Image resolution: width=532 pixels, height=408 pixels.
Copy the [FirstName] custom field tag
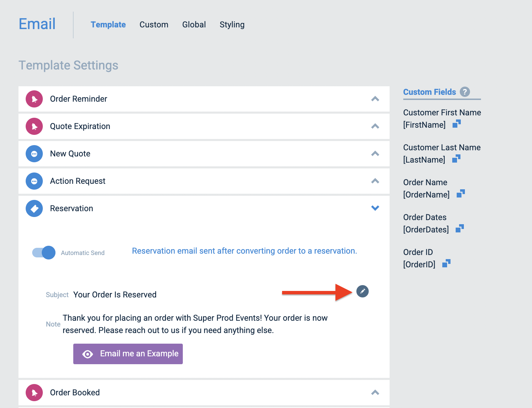coord(457,124)
